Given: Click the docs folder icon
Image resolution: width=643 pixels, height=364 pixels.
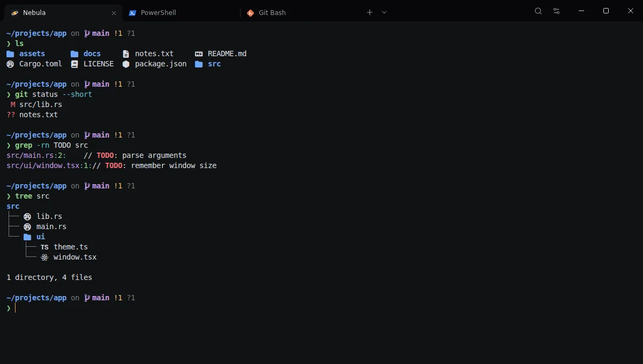Looking at the screenshot, I should 74,54.
